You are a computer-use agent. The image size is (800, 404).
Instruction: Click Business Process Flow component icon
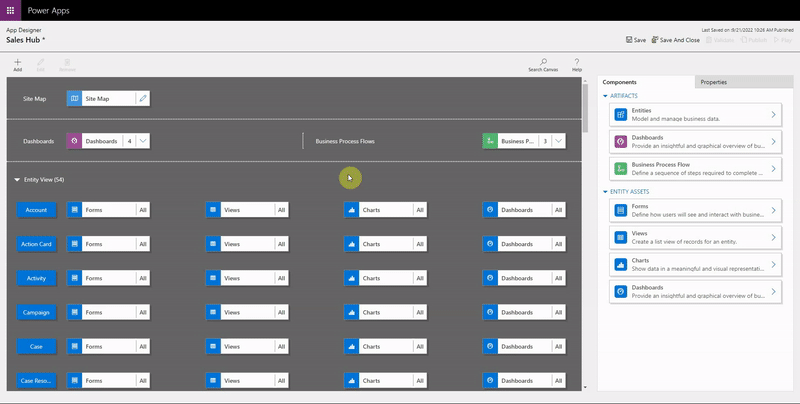[620, 168]
